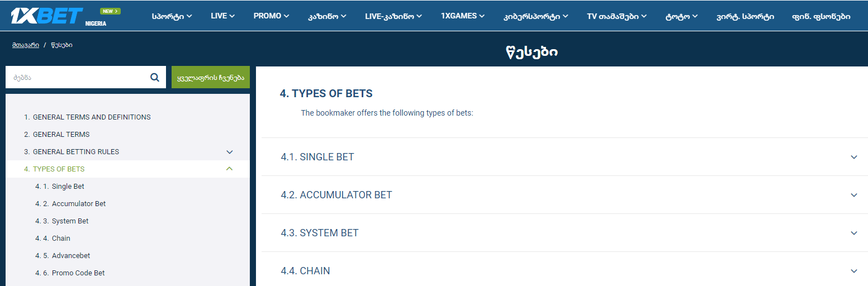Expand the 4.4. Chain accordion row
Screen dimensions: 868x286
pyautogui.click(x=853, y=271)
